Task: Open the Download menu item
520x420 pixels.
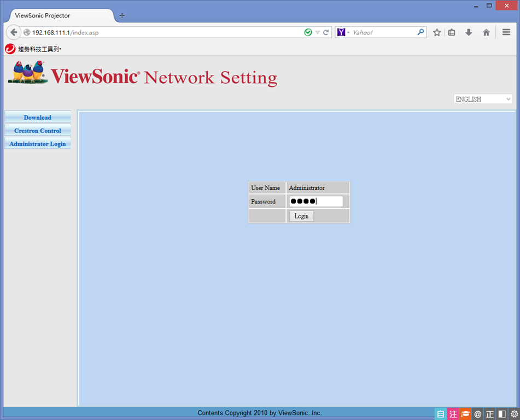Action: click(38, 118)
